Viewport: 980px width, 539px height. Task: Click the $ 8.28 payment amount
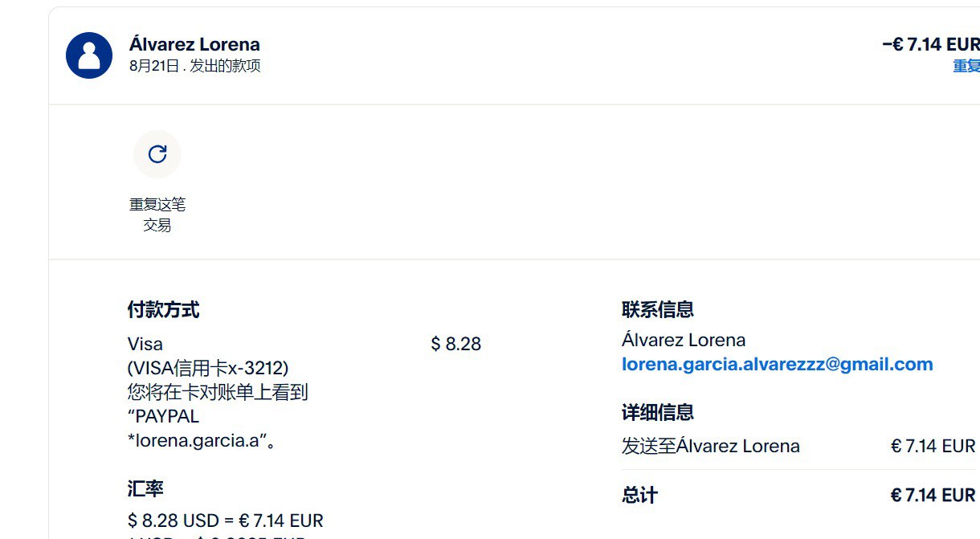[x=455, y=345]
